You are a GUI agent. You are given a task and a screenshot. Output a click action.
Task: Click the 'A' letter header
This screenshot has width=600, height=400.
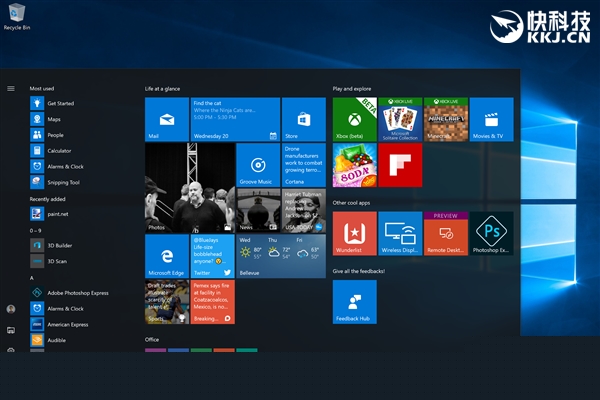(32, 278)
